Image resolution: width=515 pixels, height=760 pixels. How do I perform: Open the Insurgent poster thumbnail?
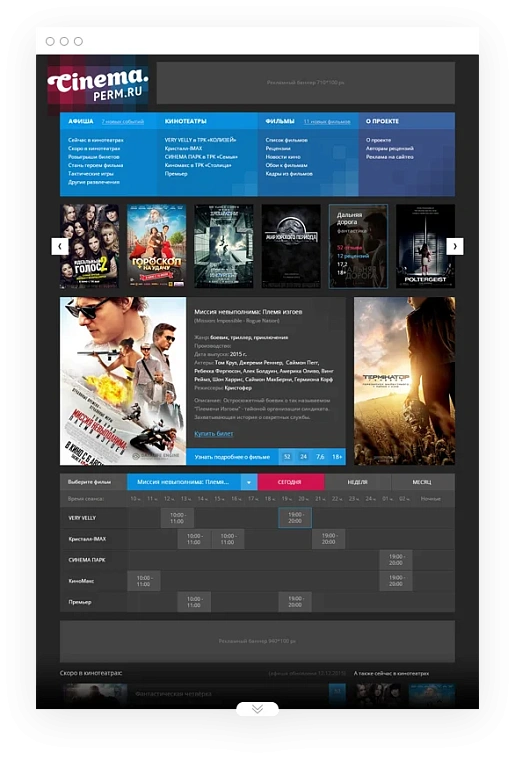pos(224,246)
